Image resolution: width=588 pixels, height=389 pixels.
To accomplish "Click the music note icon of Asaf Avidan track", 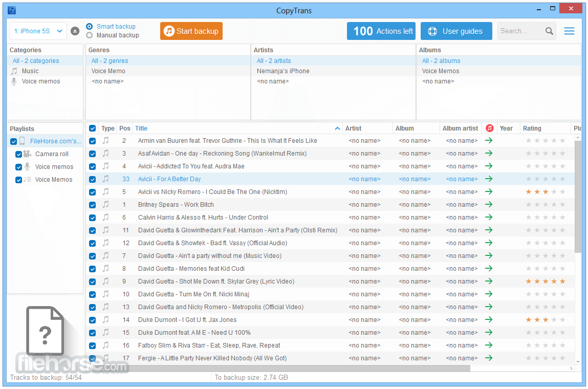I will tap(106, 153).
